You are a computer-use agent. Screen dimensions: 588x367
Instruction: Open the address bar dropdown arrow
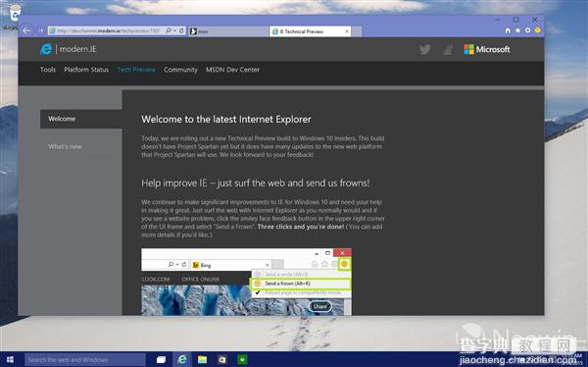(174, 30)
